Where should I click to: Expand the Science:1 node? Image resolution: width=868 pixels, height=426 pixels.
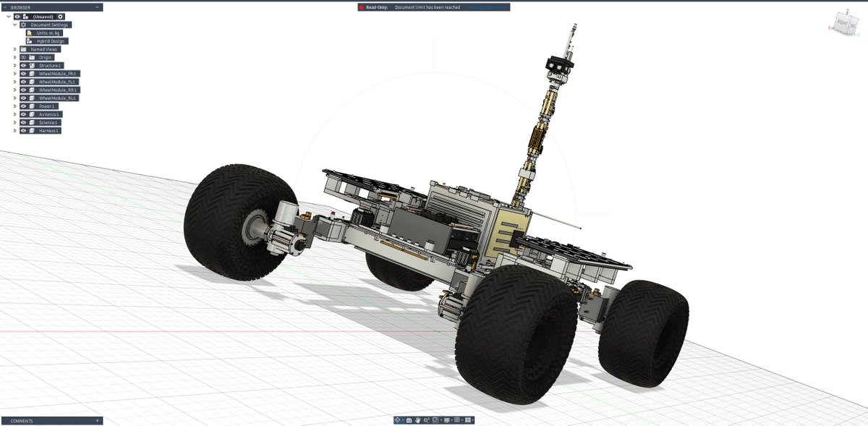pyautogui.click(x=15, y=122)
